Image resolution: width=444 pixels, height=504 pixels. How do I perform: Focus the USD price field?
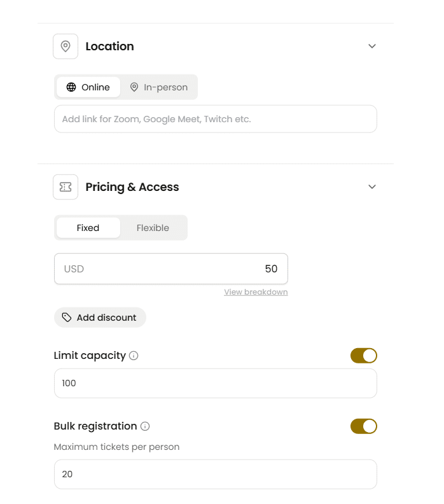(x=170, y=269)
